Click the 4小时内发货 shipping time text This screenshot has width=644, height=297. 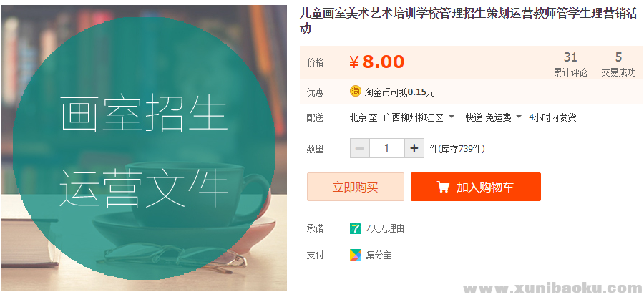click(x=552, y=117)
